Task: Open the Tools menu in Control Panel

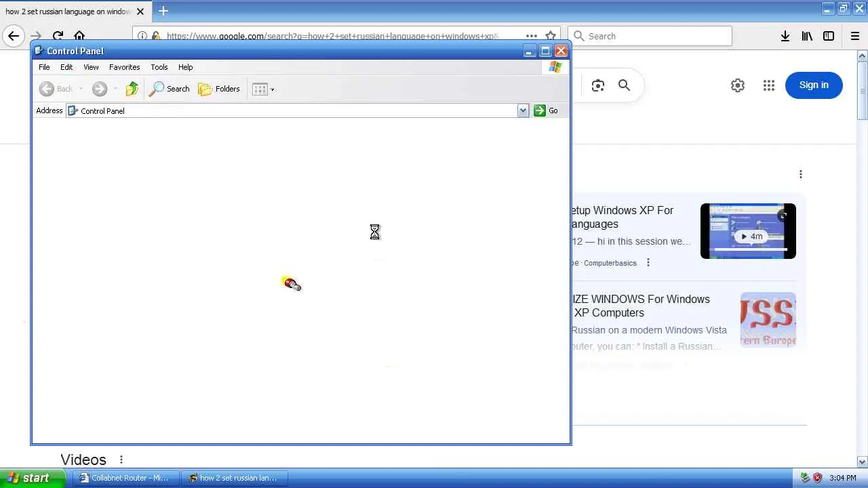Action: click(159, 67)
